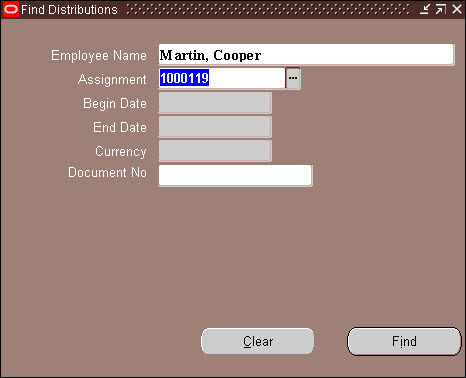
Task: Click the Currency field
Action: pyautogui.click(x=215, y=151)
